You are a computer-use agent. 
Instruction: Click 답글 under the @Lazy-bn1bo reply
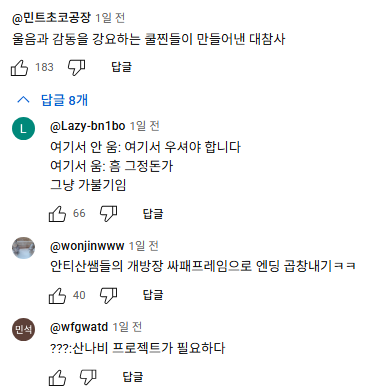tap(153, 214)
